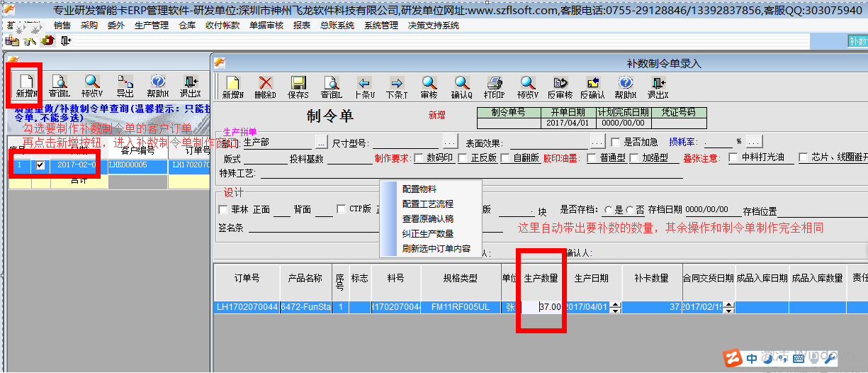Check the 正反版 checkbox

pyautogui.click(x=463, y=158)
